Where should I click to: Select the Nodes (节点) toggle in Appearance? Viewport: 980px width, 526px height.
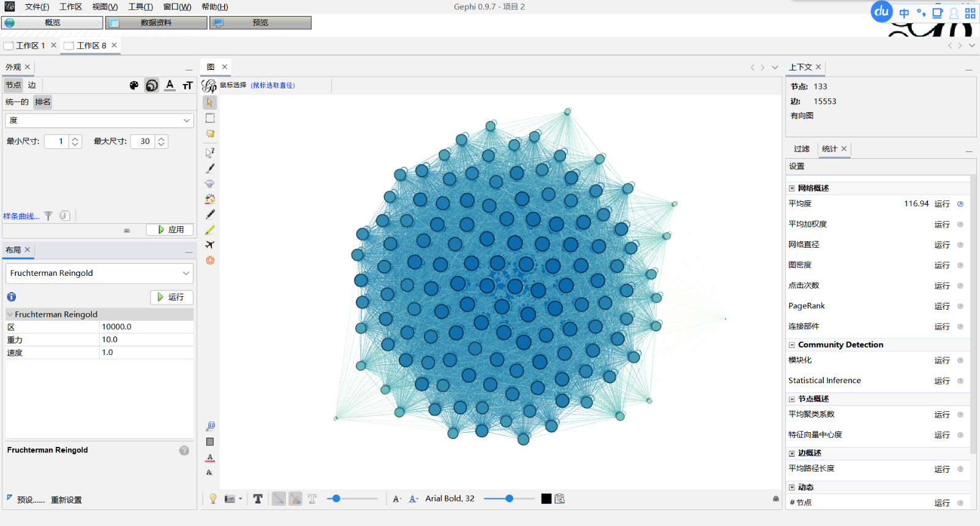point(13,85)
